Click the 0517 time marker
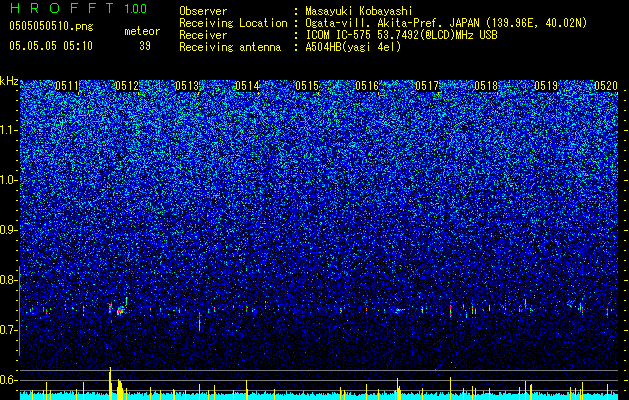Screen dimensions: 629x400 tap(427, 86)
